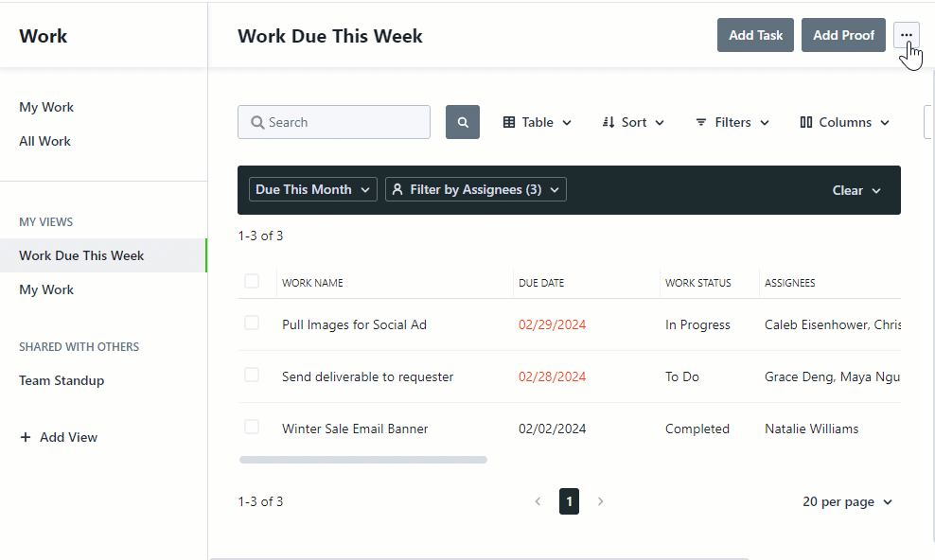The height and width of the screenshot is (560, 935).
Task: Check the Pull Images for Social Ad row
Action: pyautogui.click(x=252, y=323)
